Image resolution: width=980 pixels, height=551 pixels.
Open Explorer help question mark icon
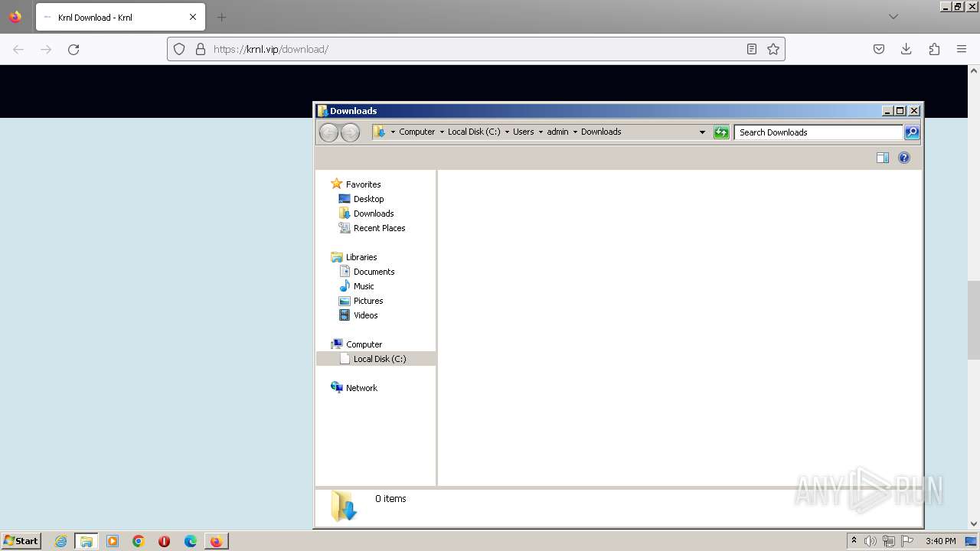coord(904,158)
